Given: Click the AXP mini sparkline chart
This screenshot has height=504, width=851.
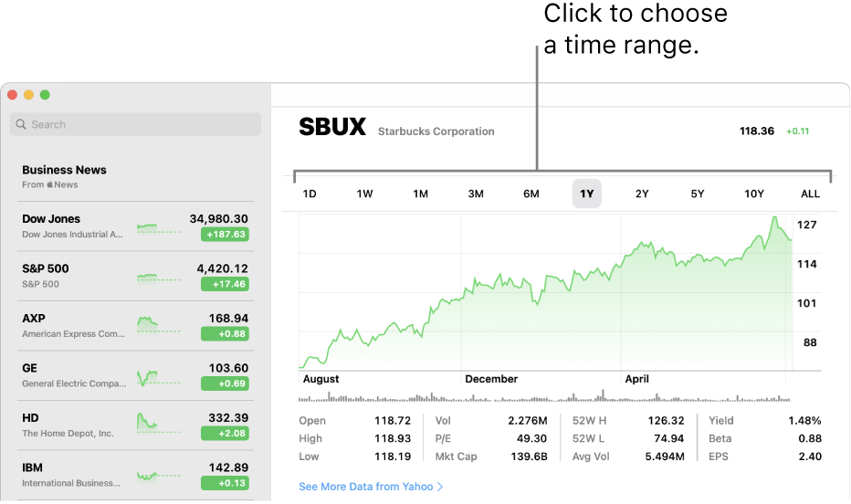Looking at the screenshot, I should tap(158, 325).
